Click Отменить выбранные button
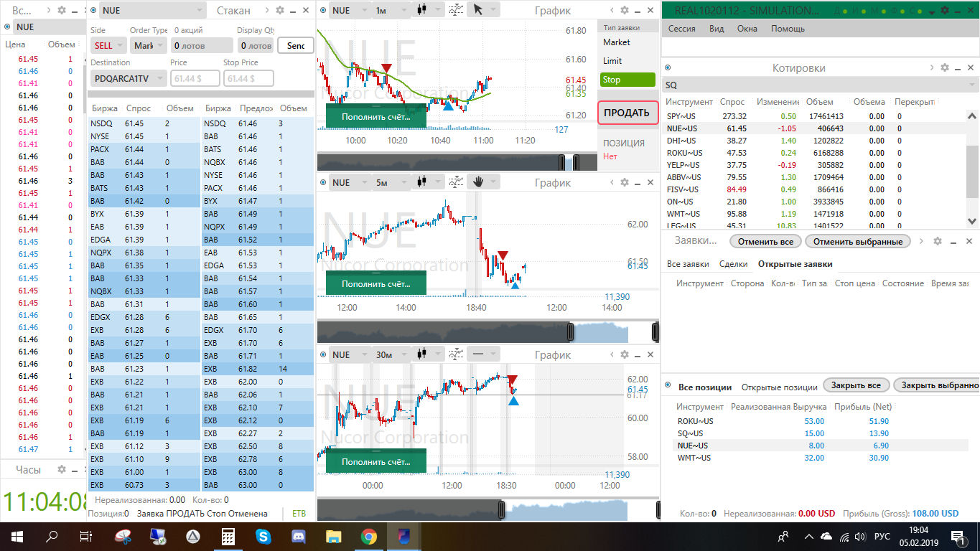 coord(858,242)
